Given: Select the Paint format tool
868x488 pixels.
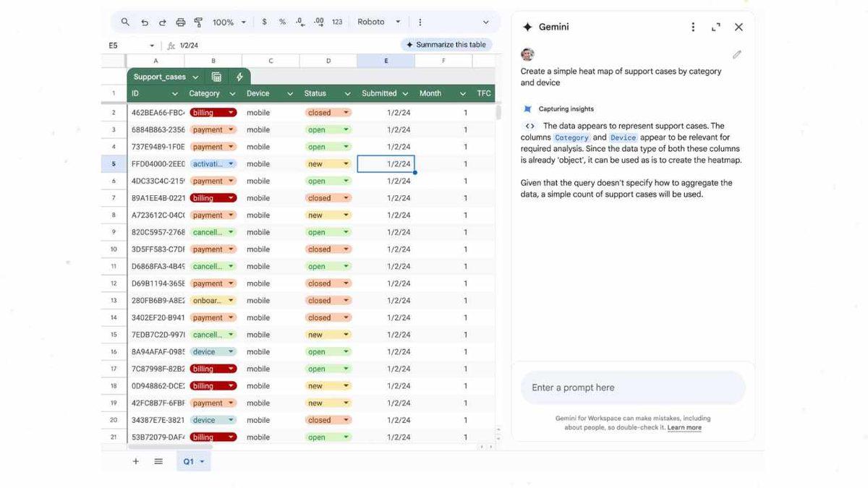Looking at the screenshot, I should (x=198, y=22).
